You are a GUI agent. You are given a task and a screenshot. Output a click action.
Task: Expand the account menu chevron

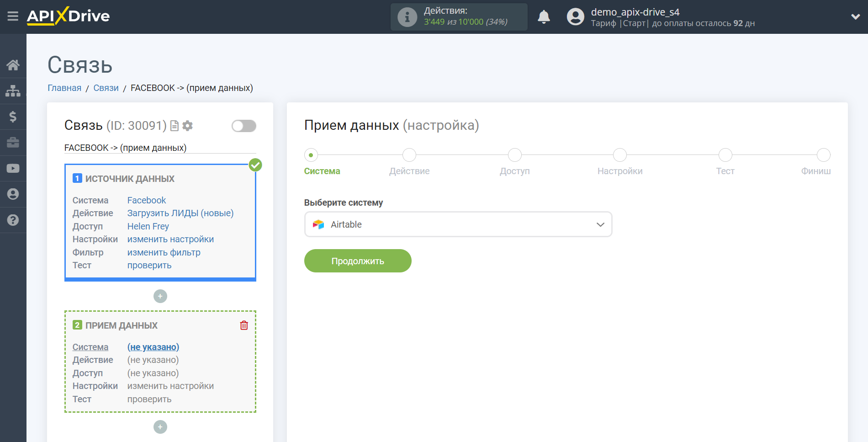click(x=855, y=17)
